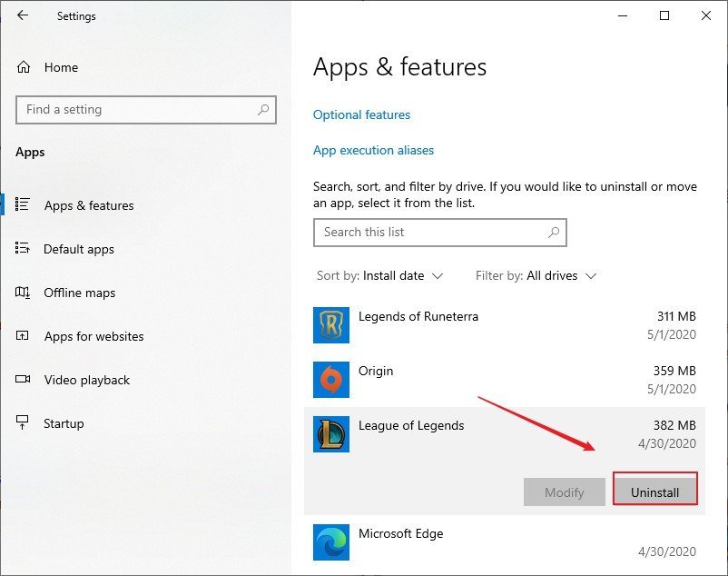Screen dimensions: 728x576
Task: Open App execution aliases link
Action: [x=373, y=150]
